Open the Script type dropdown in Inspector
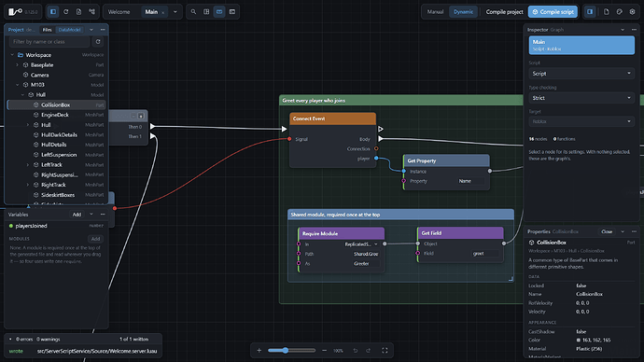Screen dimensions: 644x362 point(581,74)
